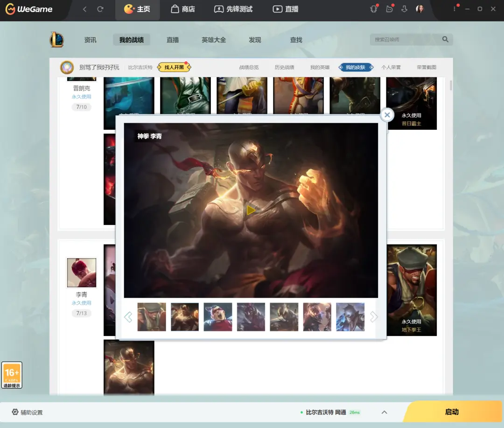The height and width of the screenshot is (428, 504).
Task: Click the 7/10 skin count badge
Action: (82, 107)
